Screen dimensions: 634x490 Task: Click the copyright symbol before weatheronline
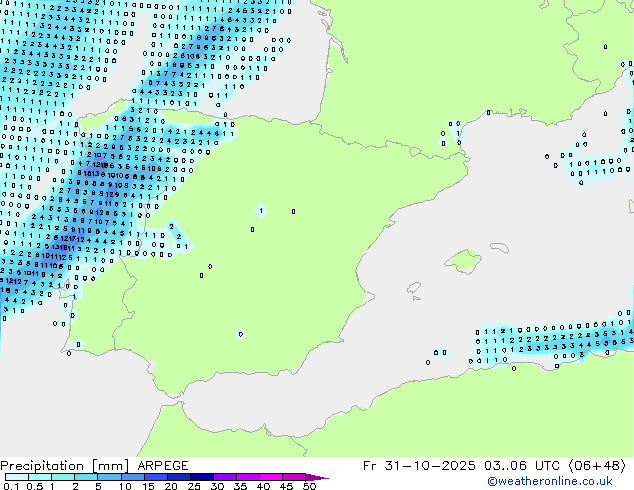(x=493, y=481)
